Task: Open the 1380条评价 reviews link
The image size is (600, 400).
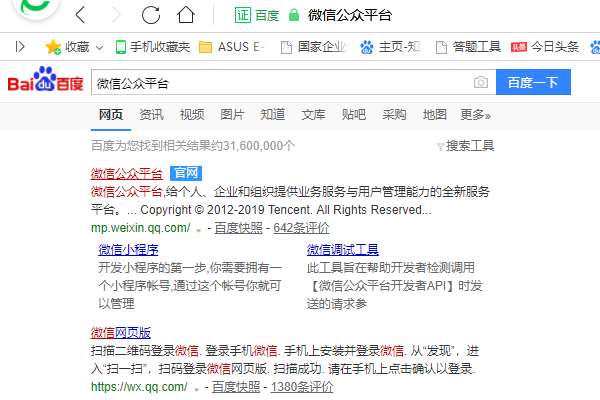Action: coord(302,387)
